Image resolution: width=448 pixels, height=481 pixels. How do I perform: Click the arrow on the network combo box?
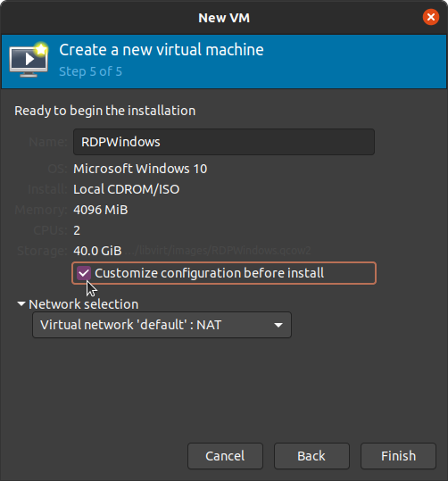point(278,325)
